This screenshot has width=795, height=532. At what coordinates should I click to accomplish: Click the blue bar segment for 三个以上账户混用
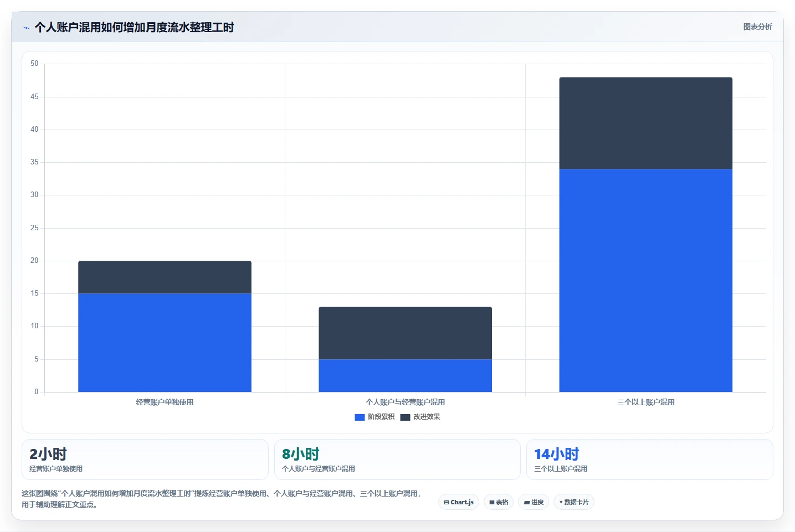(x=645, y=281)
